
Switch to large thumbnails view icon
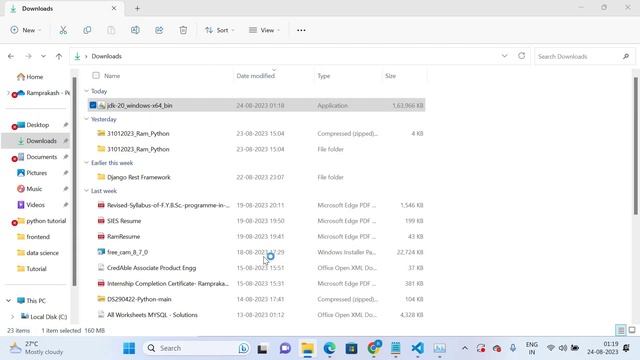(632, 330)
